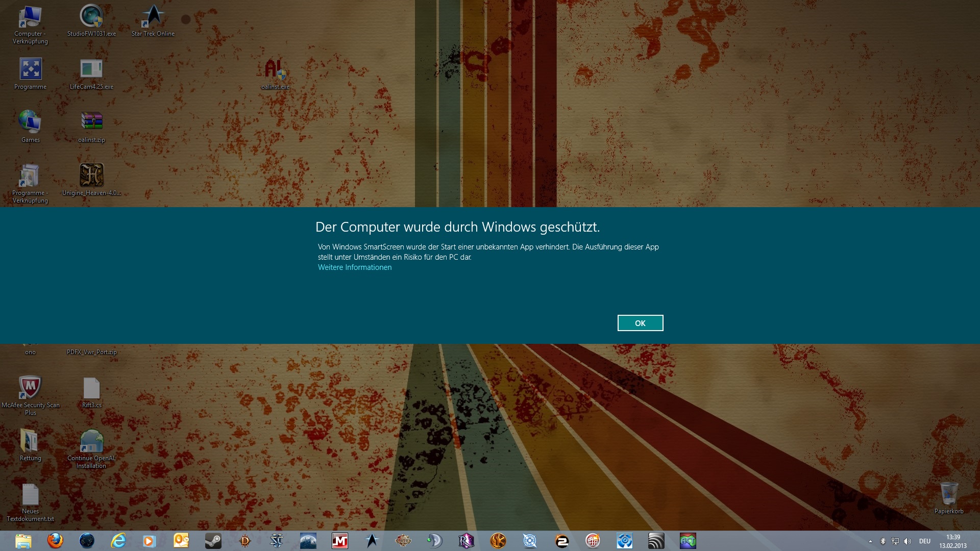Click the Bluetooth tray icon
This screenshot has height=551, width=980.
pyautogui.click(x=883, y=541)
